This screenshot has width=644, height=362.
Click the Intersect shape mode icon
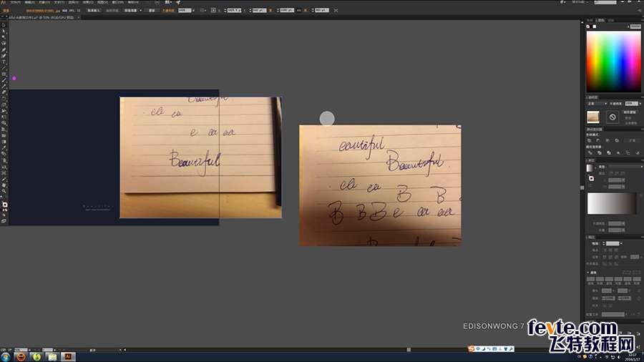click(x=608, y=140)
